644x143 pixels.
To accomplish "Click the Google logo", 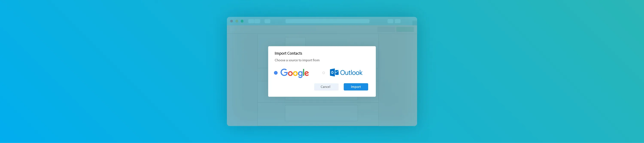I will coord(295,73).
